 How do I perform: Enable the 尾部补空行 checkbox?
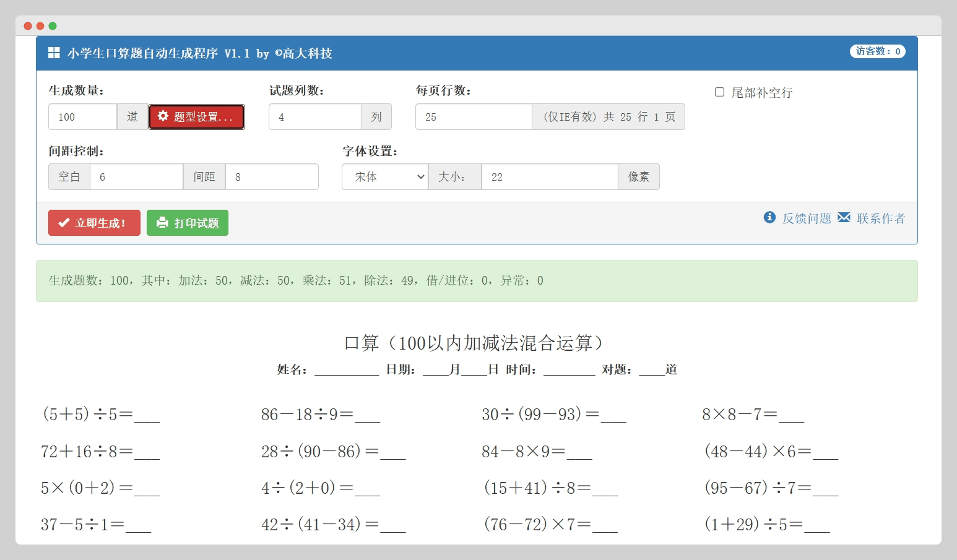(719, 92)
